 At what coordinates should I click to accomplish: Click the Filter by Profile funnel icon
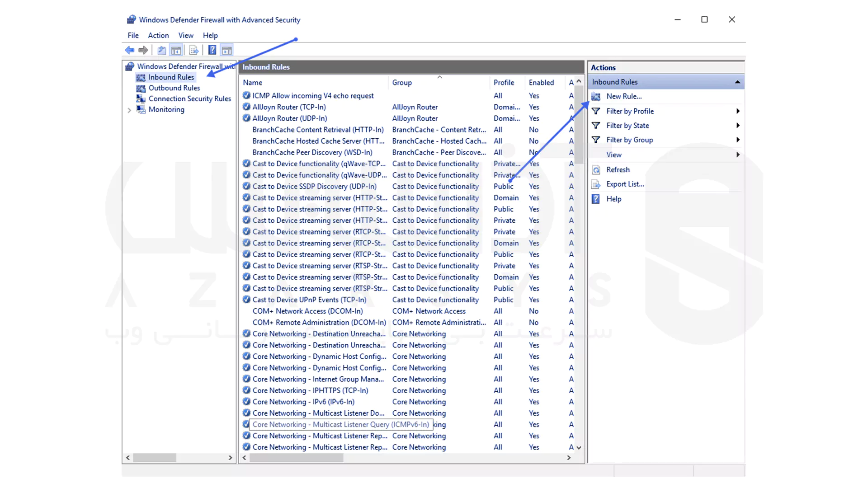596,111
